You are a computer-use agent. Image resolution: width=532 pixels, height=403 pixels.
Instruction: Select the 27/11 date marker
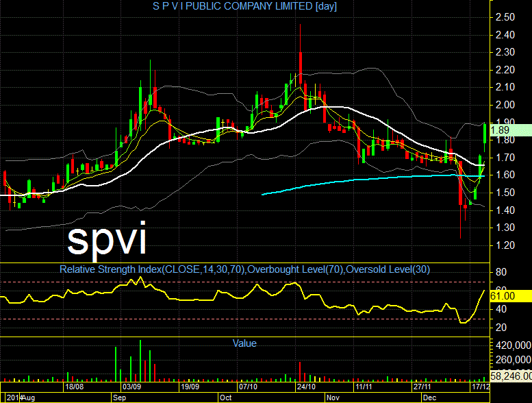[x=422, y=387]
